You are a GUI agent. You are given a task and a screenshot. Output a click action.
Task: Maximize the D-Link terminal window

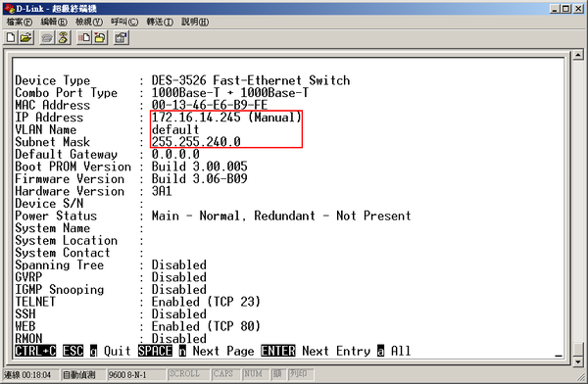click(x=565, y=8)
